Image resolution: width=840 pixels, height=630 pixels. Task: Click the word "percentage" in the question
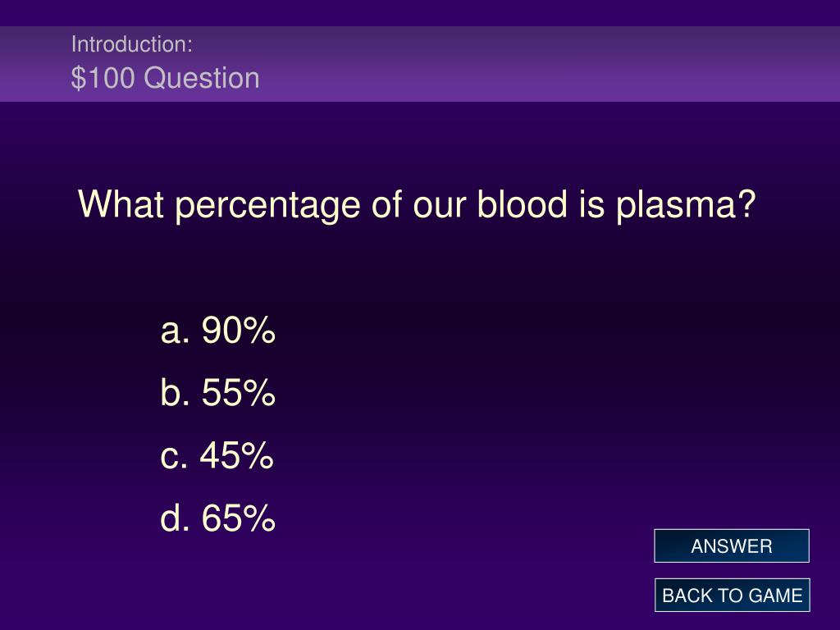click(x=268, y=206)
